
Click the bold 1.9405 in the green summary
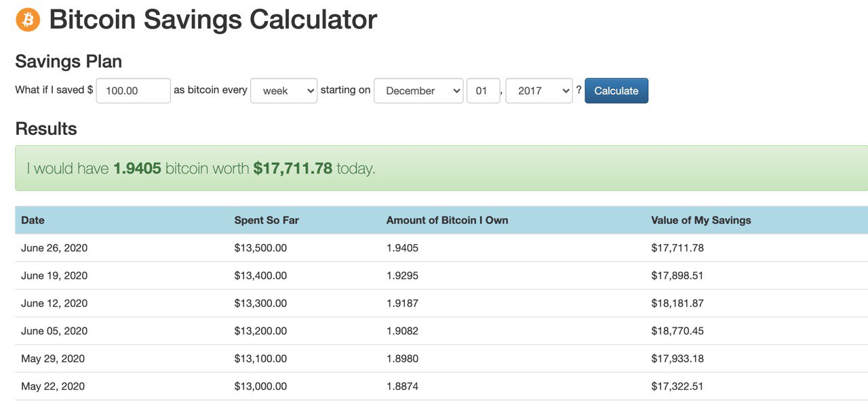pyautogui.click(x=137, y=168)
